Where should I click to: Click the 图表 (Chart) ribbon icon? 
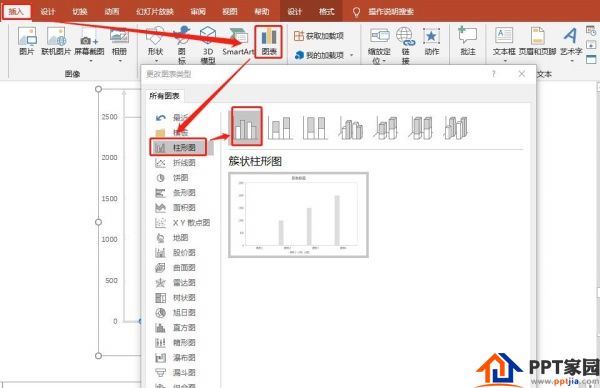pos(269,42)
